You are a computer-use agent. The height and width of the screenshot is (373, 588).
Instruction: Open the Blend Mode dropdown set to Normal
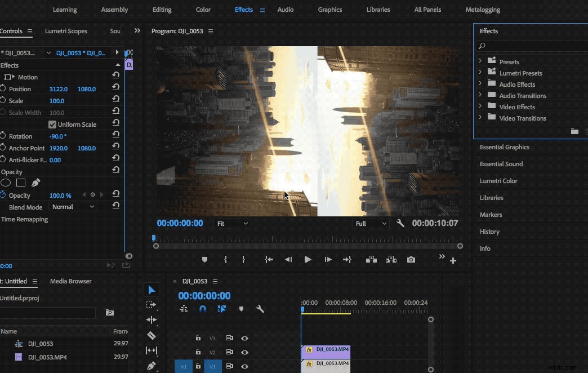[73, 207]
